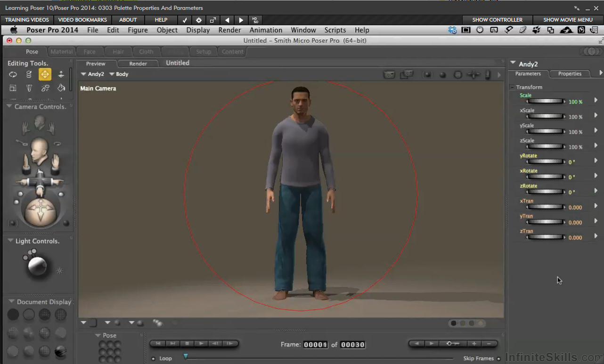Select the highlighted Translate/Pull tool
Viewport: 604px width, 364px height.
tap(45, 74)
